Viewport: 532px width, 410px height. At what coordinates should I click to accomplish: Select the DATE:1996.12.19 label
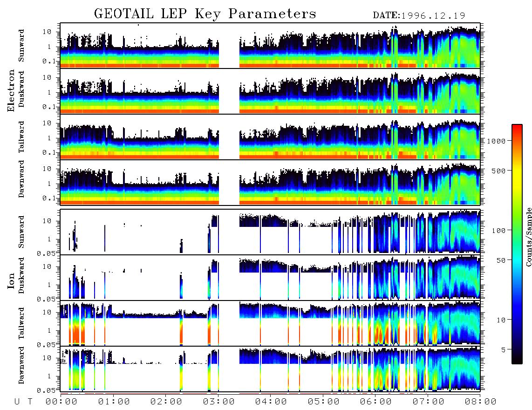[419, 16]
